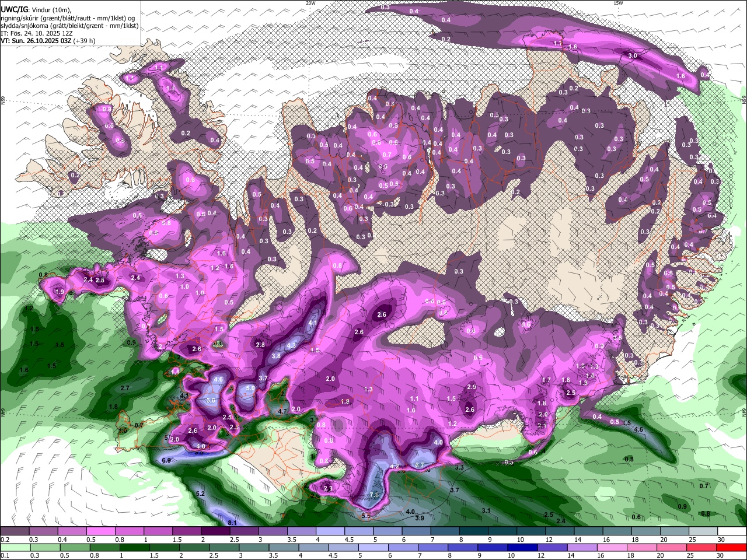This screenshot has height=560, width=747.
Task: Click the darkest green 1 swatch in lower legend
Action: point(134,547)
